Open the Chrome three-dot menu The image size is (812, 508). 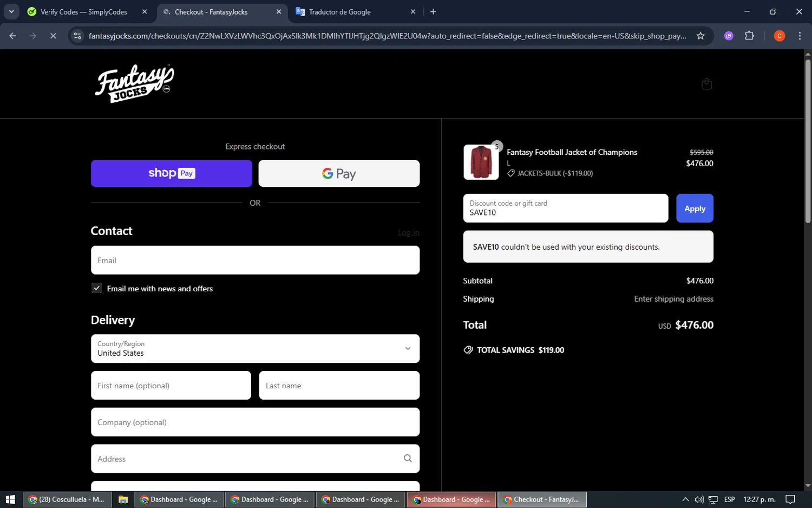[800, 36]
